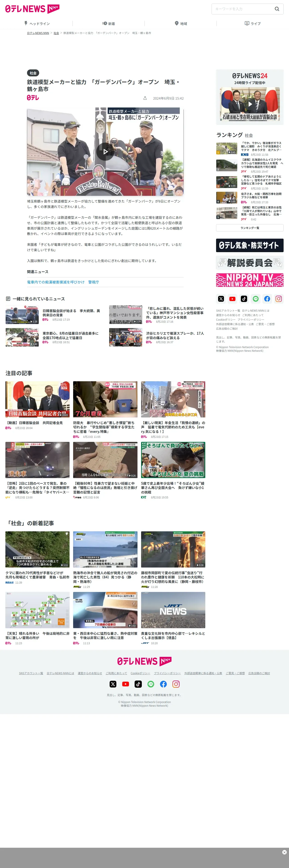Open footer Facebook icon
Image resolution: width=289 pixels, height=868 pixels.
click(163, 684)
